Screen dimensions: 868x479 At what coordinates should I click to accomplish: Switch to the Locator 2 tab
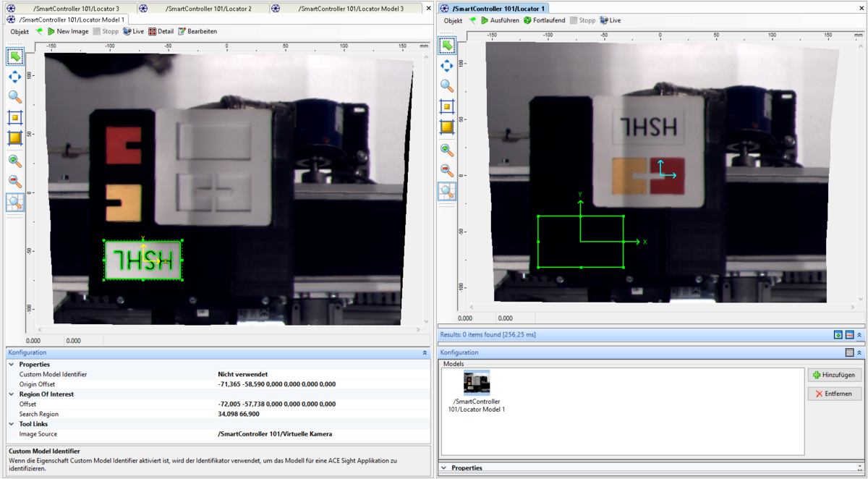(208, 9)
